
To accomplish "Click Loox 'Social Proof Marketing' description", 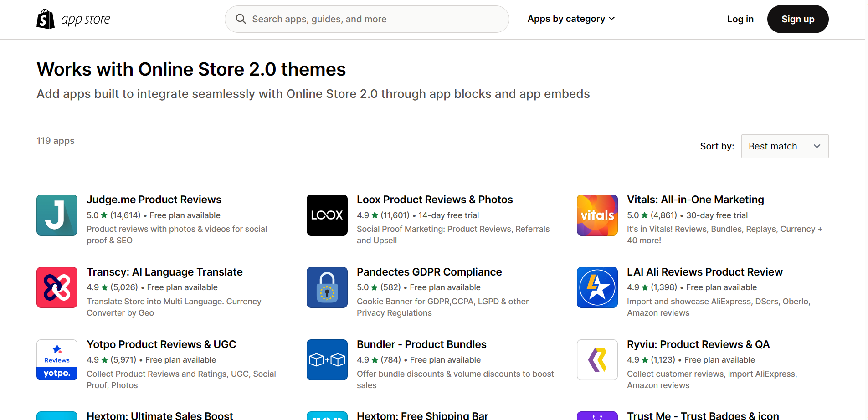I will point(453,235).
